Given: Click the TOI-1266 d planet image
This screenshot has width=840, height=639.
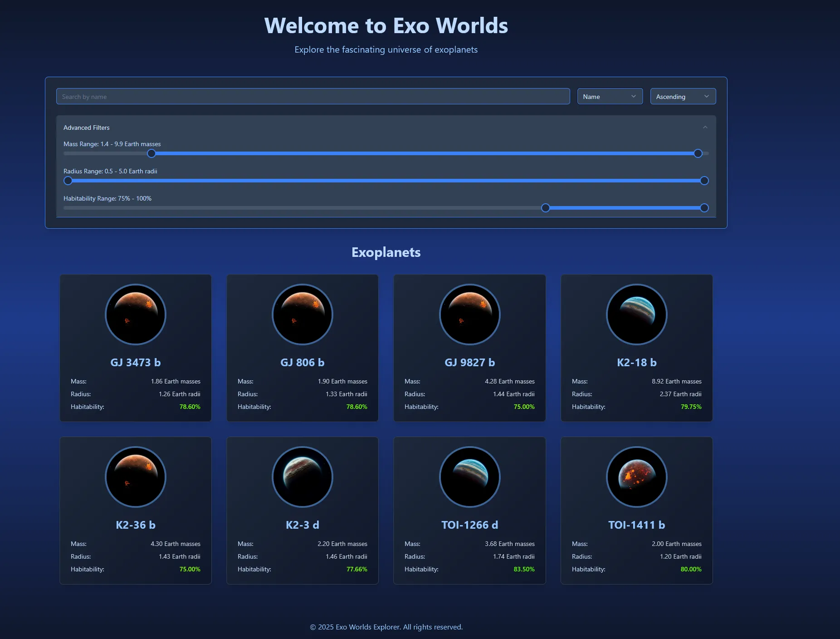Looking at the screenshot, I should 469,477.
